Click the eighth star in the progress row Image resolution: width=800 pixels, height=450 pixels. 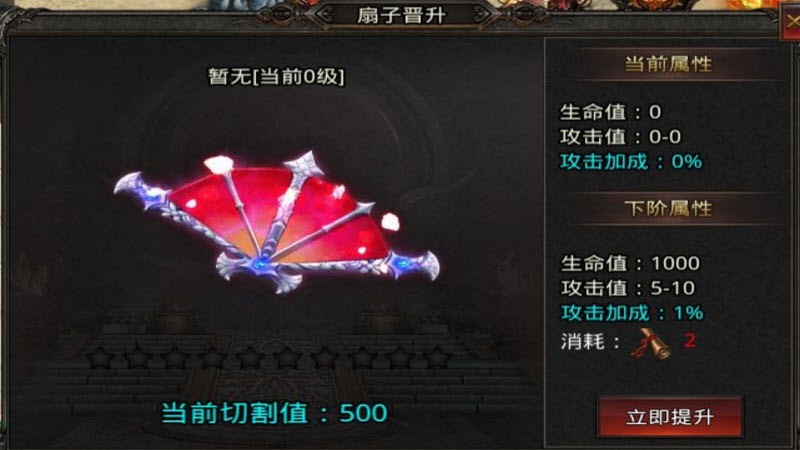pos(362,357)
